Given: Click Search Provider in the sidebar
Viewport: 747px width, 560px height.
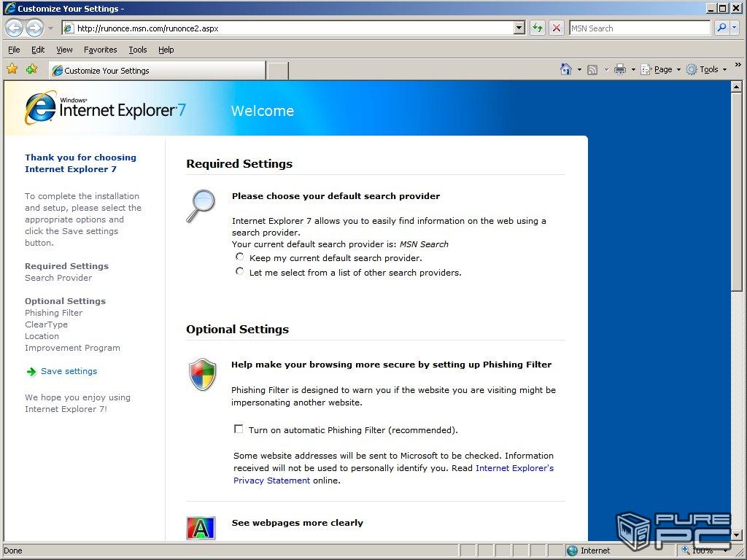Looking at the screenshot, I should coord(58,278).
